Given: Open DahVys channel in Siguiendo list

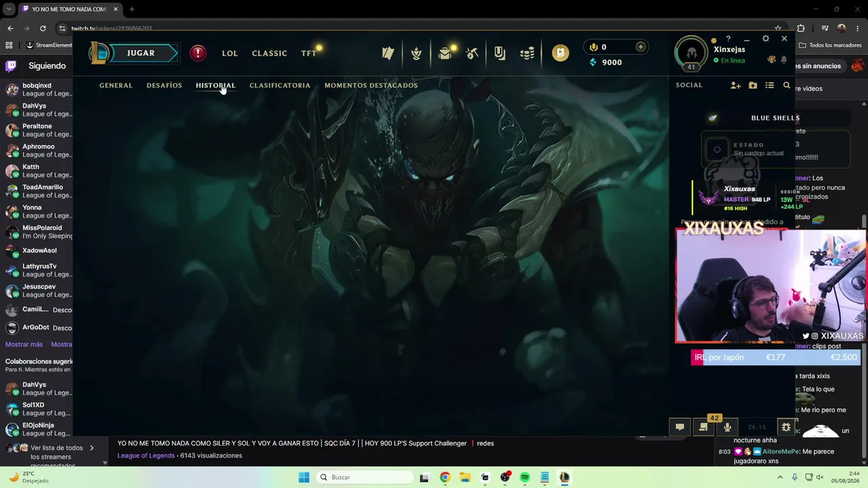Looking at the screenshot, I should click(x=37, y=110).
